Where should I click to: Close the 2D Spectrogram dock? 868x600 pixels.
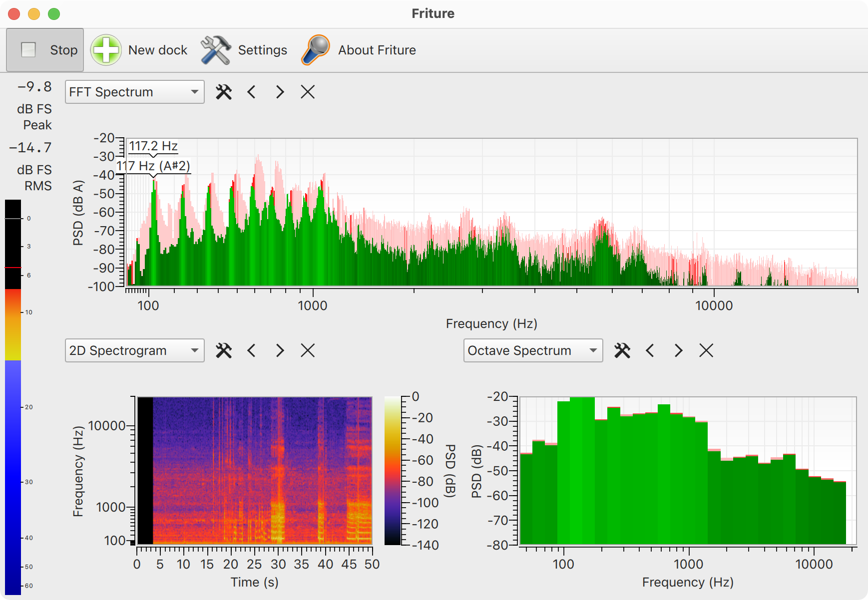click(x=308, y=350)
